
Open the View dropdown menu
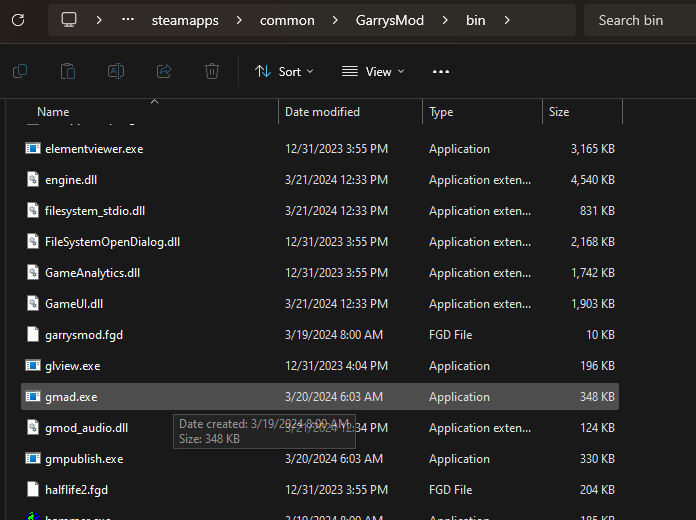click(373, 71)
